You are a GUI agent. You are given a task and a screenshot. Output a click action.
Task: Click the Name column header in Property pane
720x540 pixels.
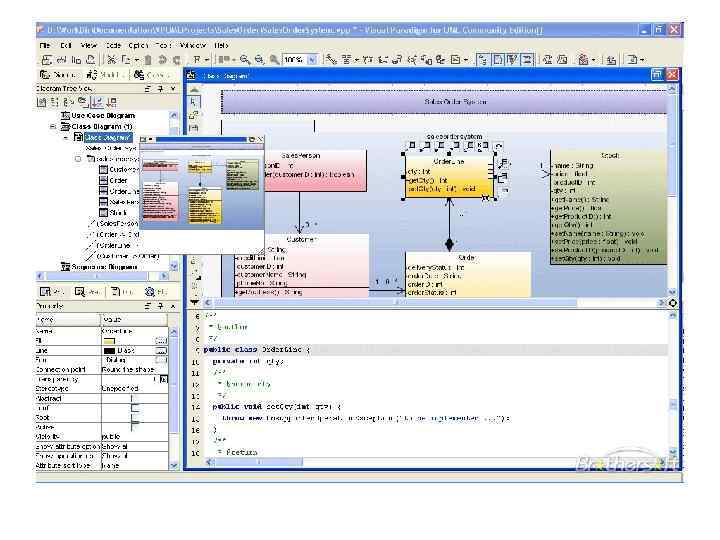click(x=68, y=319)
